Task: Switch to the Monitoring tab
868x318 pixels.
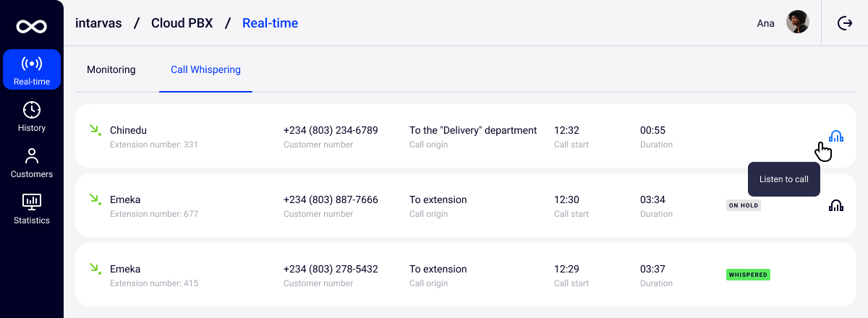Action: (111, 70)
